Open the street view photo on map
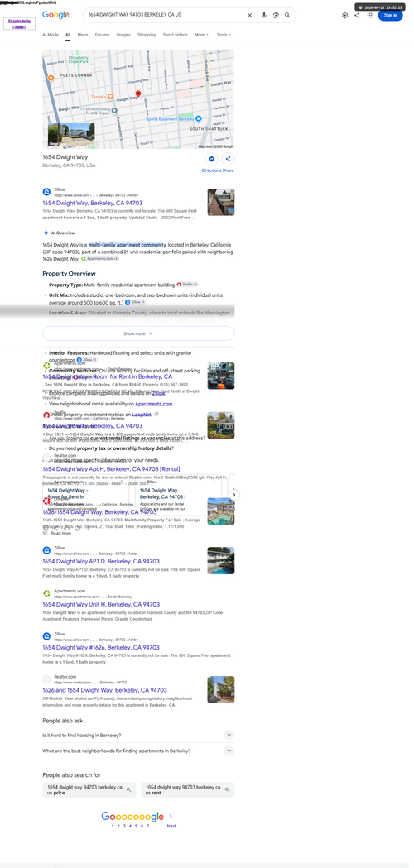The height and width of the screenshot is (868, 414). pyautogui.click(x=71, y=135)
